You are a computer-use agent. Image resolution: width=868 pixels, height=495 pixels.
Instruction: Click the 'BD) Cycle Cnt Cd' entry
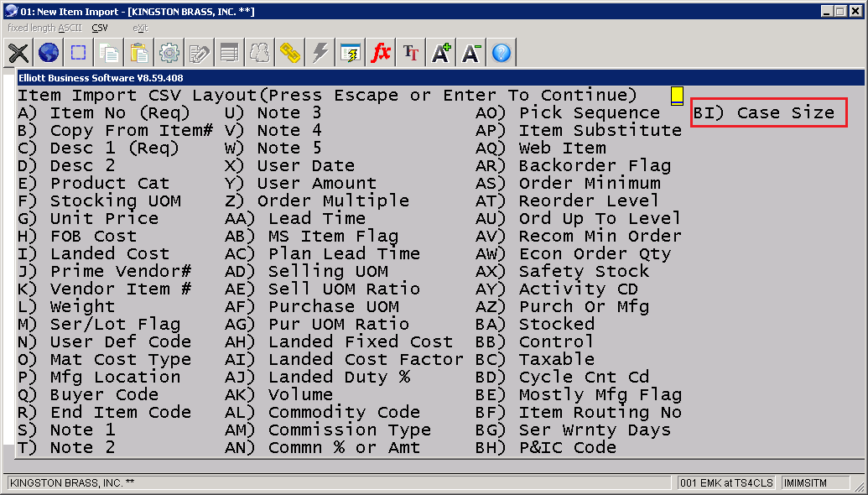pyautogui.click(x=563, y=378)
